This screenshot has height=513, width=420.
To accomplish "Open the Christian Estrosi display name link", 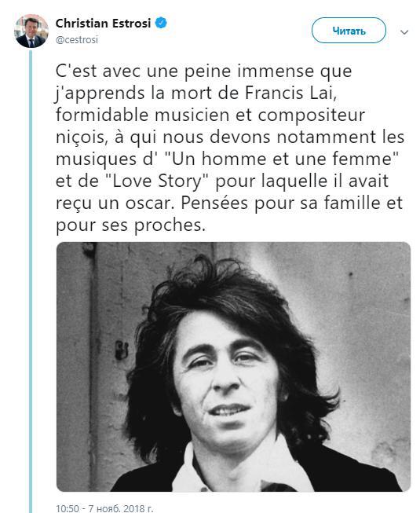I will [103, 24].
